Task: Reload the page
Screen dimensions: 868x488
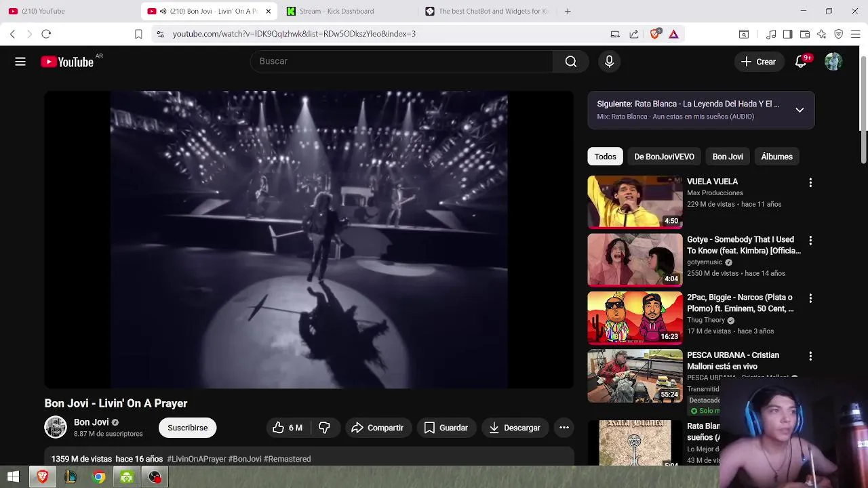Action: click(46, 34)
